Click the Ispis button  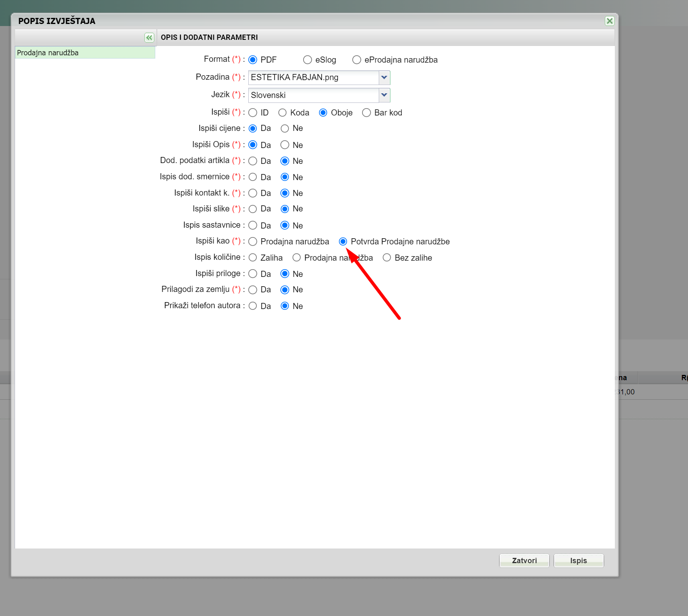tap(579, 560)
